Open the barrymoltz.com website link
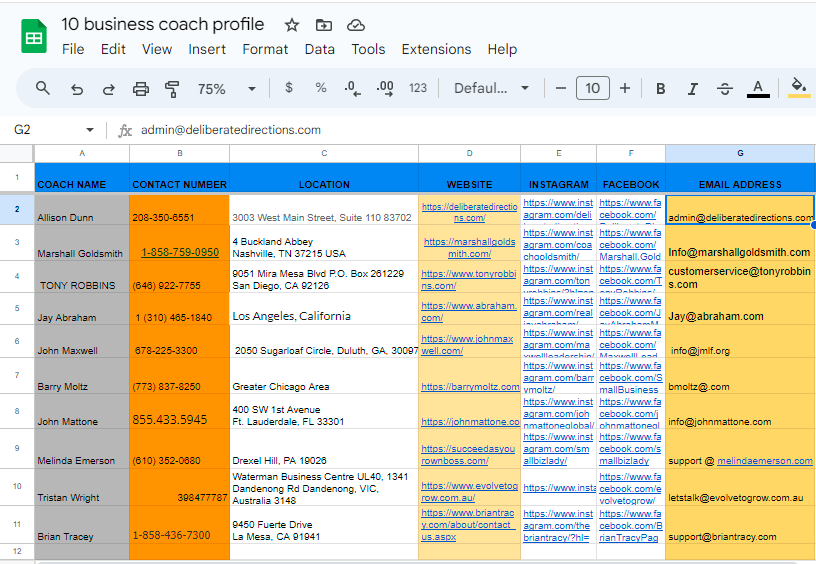 [x=470, y=387]
